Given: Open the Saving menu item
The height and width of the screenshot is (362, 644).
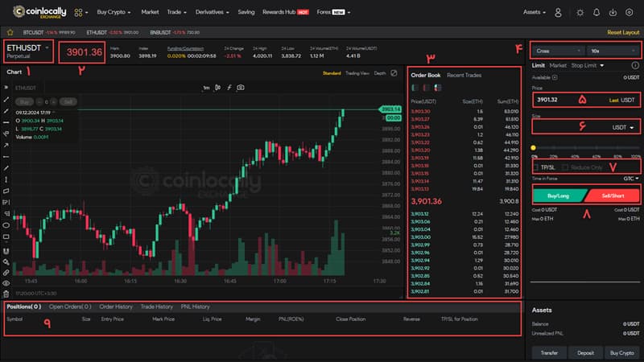Looking at the screenshot, I should tap(246, 12).
